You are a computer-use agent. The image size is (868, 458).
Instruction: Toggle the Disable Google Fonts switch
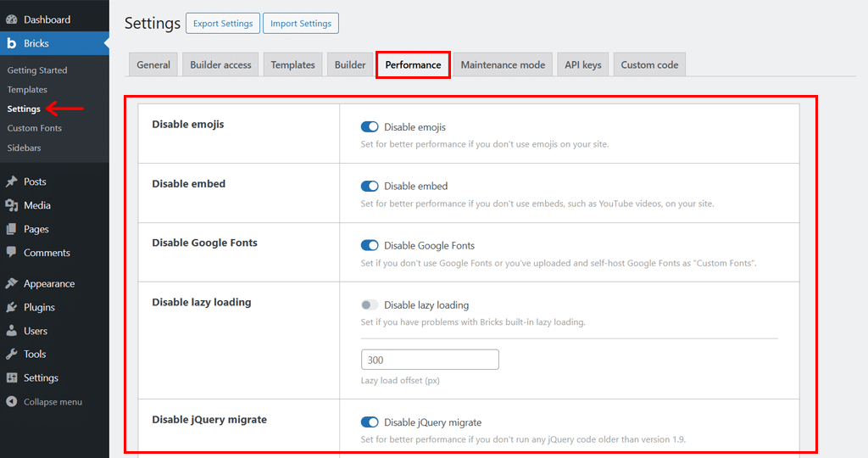click(370, 245)
